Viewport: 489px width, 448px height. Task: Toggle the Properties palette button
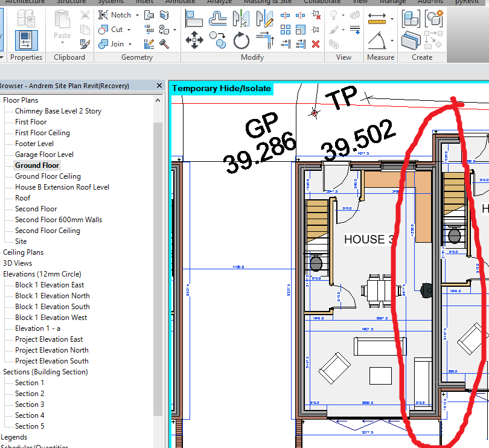pos(26,40)
